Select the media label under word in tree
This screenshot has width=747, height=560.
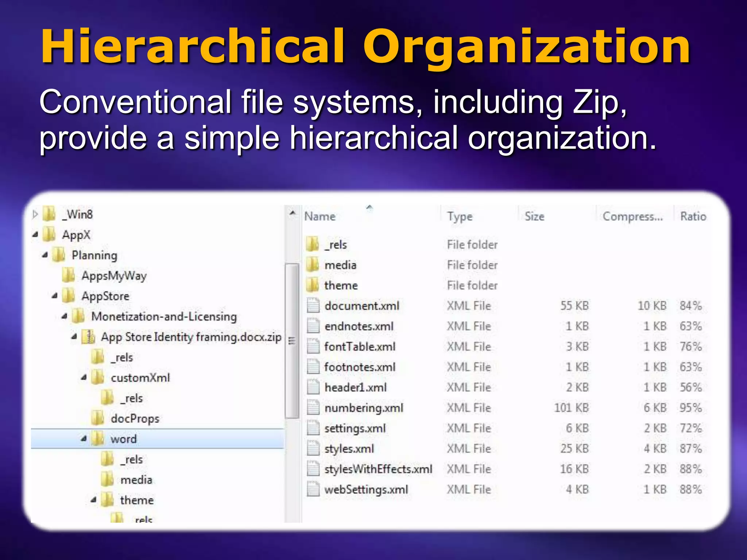click(136, 480)
